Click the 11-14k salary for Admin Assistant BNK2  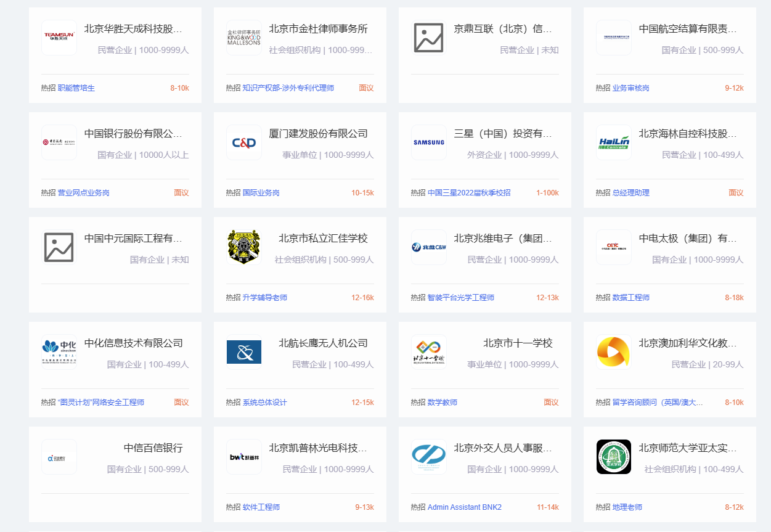click(547, 507)
